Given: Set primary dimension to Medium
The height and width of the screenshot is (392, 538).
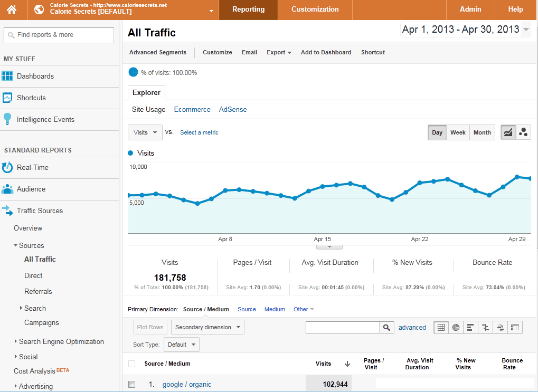Looking at the screenshot, I should coord(275,309).
